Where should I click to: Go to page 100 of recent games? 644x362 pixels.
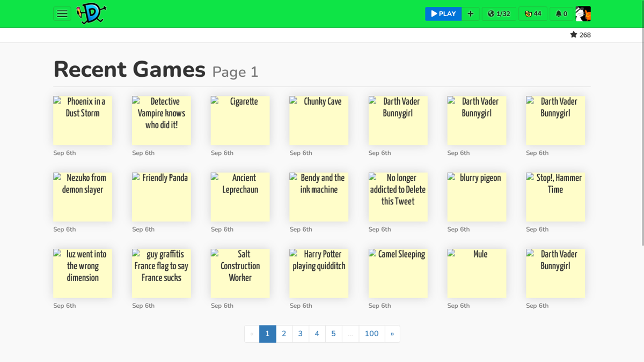(x=371, y=334)
